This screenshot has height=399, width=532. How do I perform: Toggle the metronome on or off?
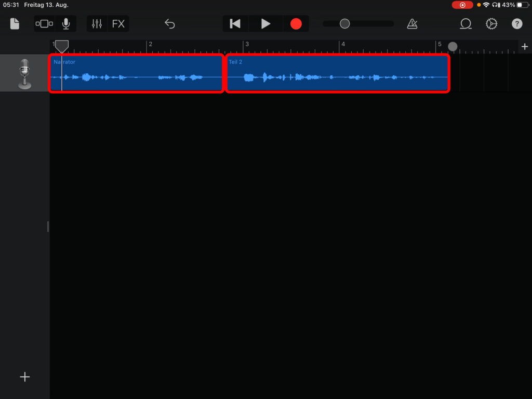pyautogui.click(x=412, y=24)
